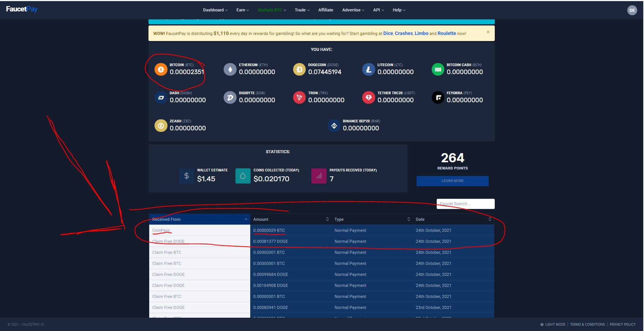Click the Zcash coin icon
This screenshot has width=644, height=331.
tap(161, 125)
